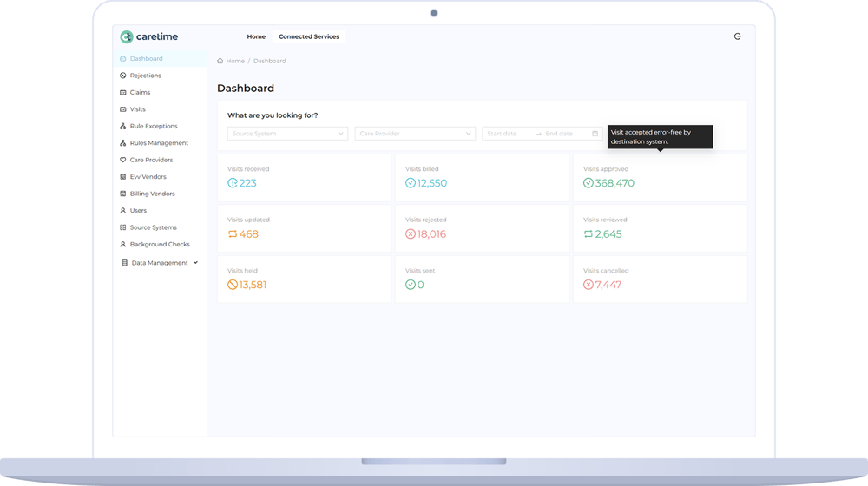
Task: Open Background Checks in sidebar
Action: 159,245
